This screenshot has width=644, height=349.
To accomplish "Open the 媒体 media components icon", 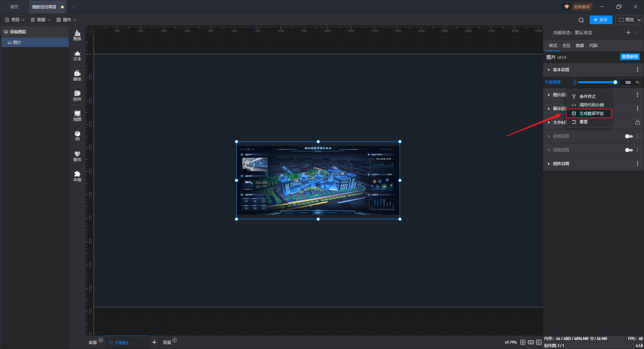I will click(x=77, y=76).
